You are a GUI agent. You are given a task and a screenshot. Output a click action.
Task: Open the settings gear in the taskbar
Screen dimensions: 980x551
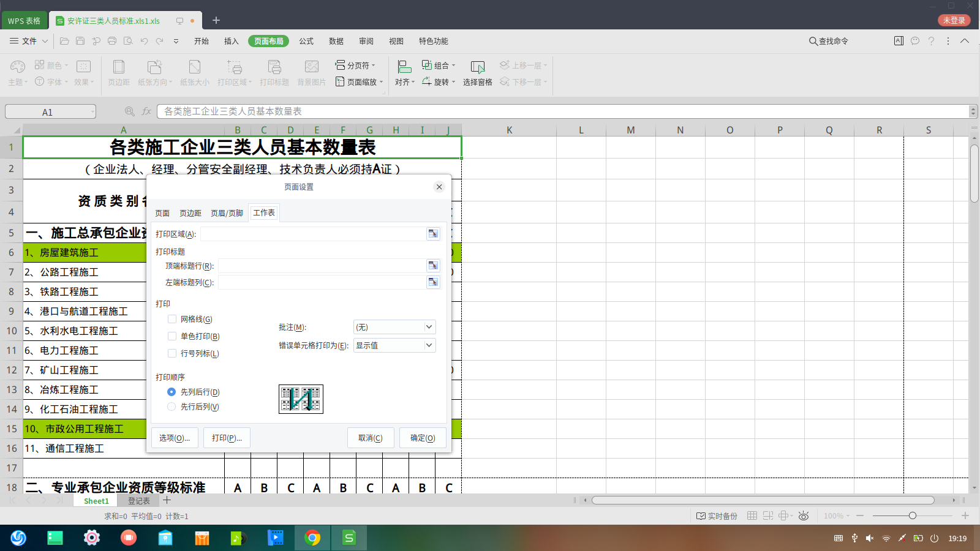click(x=92, y=538)
